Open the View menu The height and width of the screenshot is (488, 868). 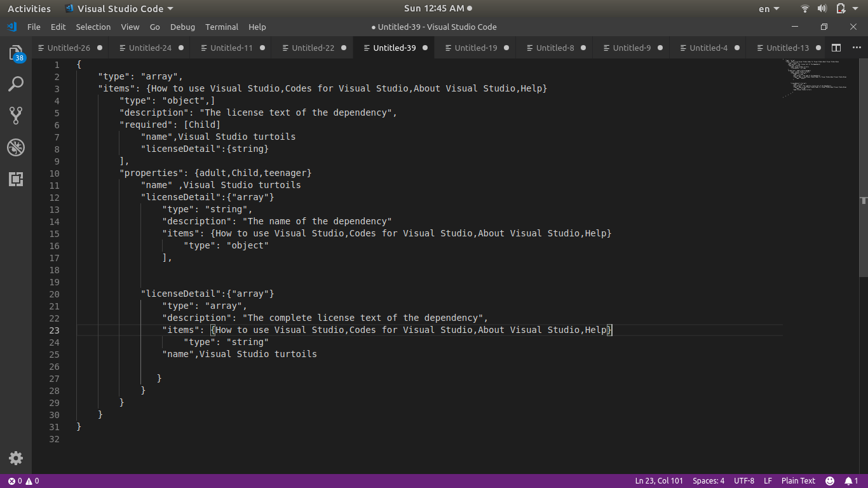click(130, 27)
